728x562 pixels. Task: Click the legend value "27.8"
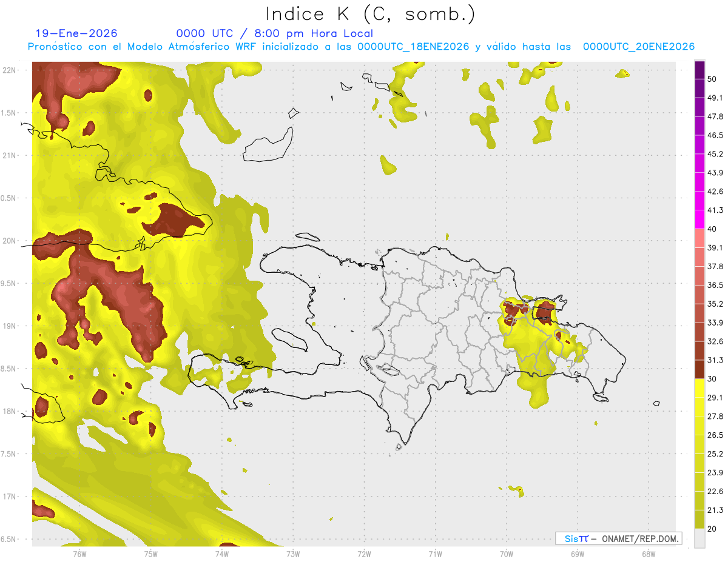click(715, 416)
